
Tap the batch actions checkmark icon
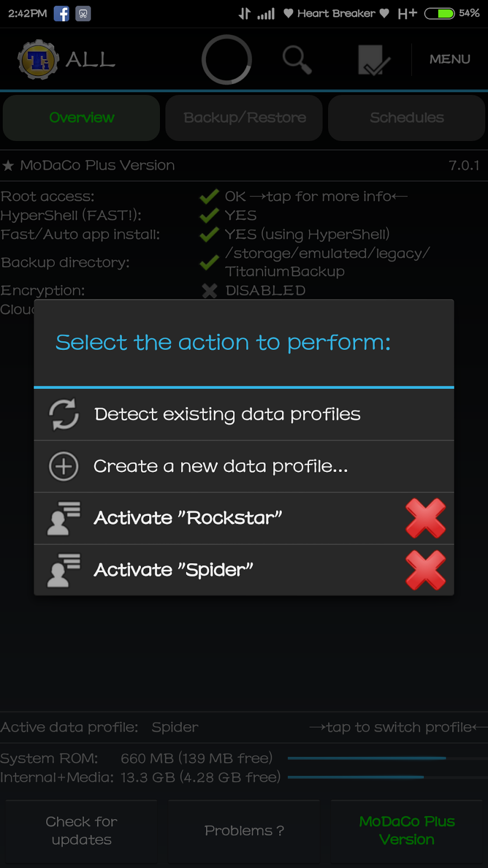coord(374,60)
